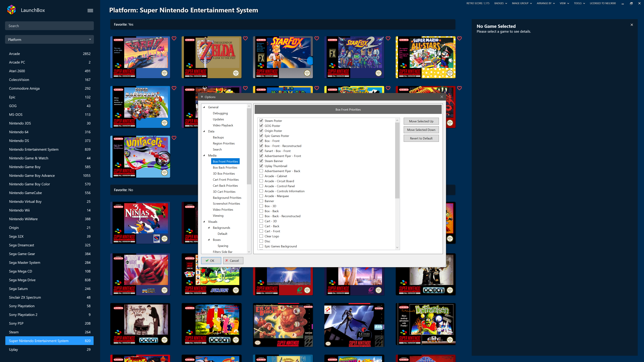Confirm options with OK button
Image resolution: width=644 pixels, height=362 pixels.
pyautogui.click(x=211, y=261)
